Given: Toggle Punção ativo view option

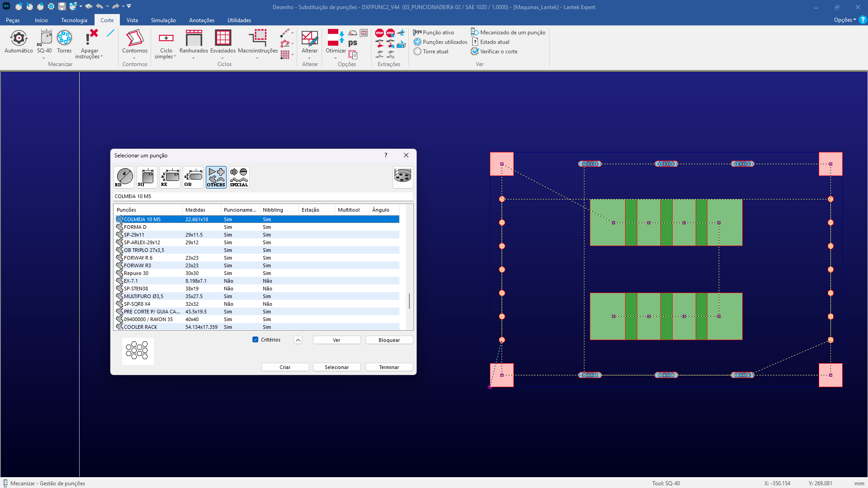Looking at the screenshot, I should click(x=433, y=33).
